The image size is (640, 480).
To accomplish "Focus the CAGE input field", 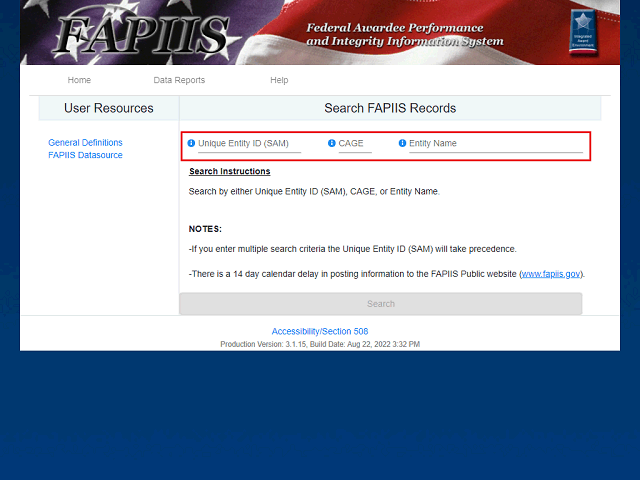I will (x=355, y=144).
